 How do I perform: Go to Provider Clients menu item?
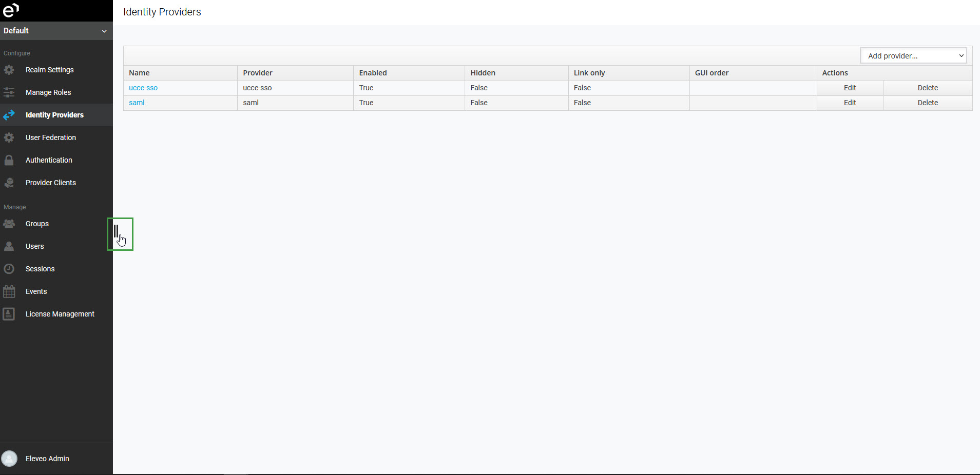pyautogui.click(x=51, y=183)
